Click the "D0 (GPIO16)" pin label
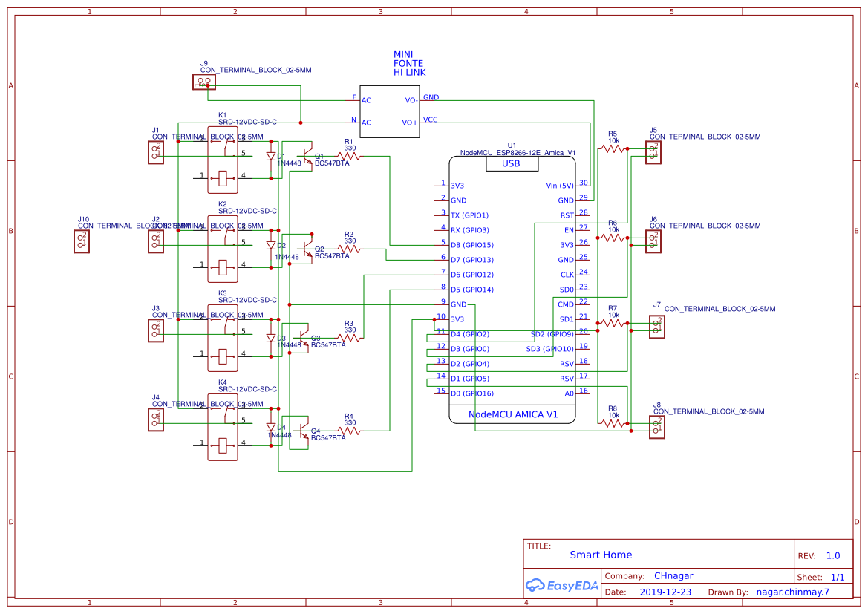868x614 pixels. [x=471, y=393]
